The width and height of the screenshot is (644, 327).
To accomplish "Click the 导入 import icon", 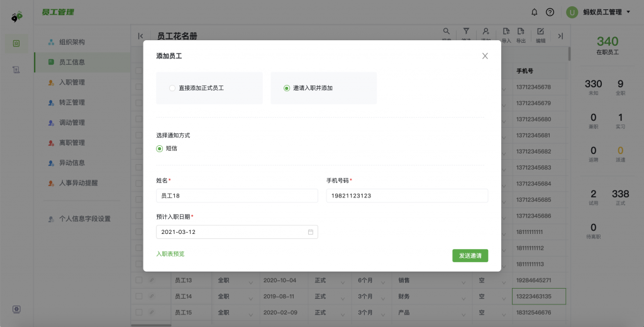I will 506,31.
